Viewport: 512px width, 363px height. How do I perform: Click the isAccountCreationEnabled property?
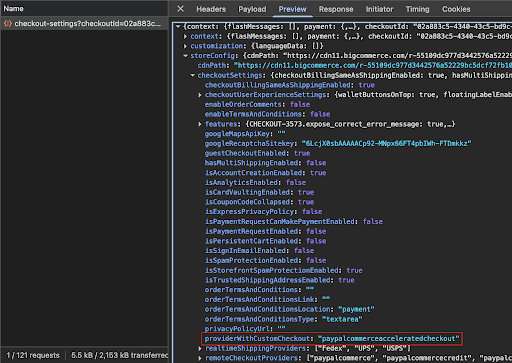pos(265,173)
